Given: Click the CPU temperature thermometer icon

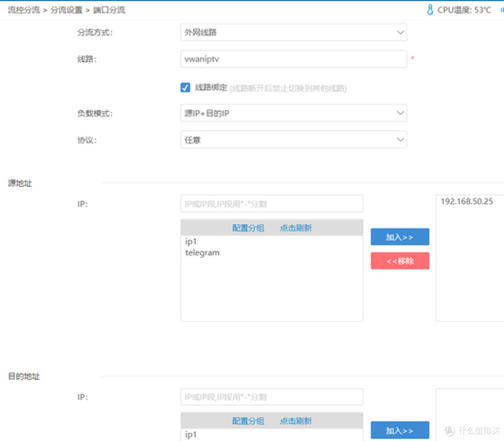Looking at the screenshot, I should tap(430, 10).
